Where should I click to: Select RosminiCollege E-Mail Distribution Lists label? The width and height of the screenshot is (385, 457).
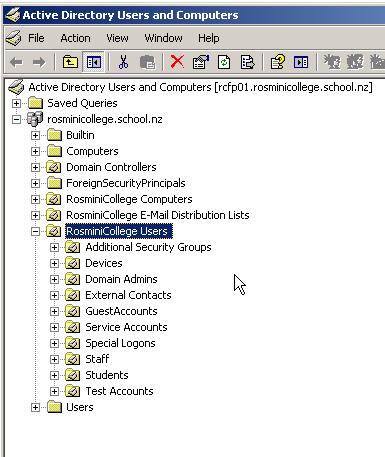(x=158, y=215)
